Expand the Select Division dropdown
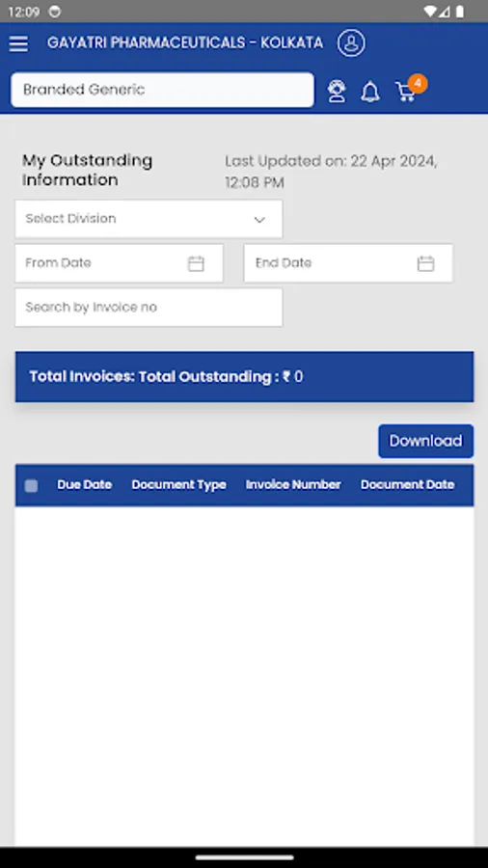Screen dimensions: 488x868 coord(149,219)
